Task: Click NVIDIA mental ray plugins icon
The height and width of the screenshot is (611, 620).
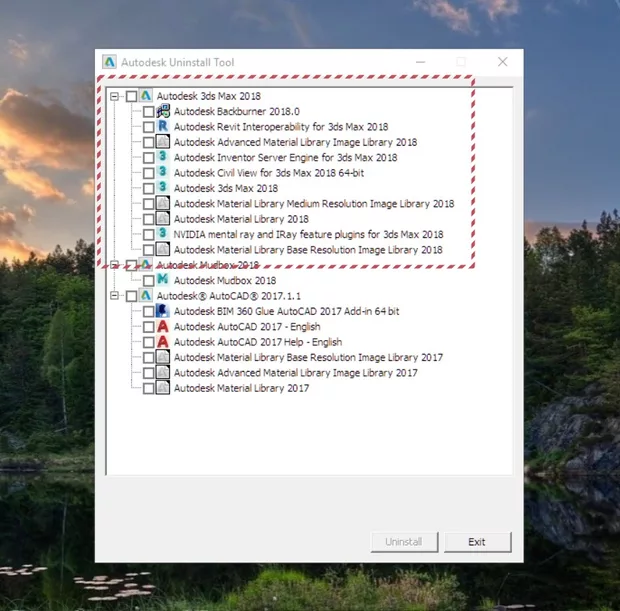Action: [163, 234]
